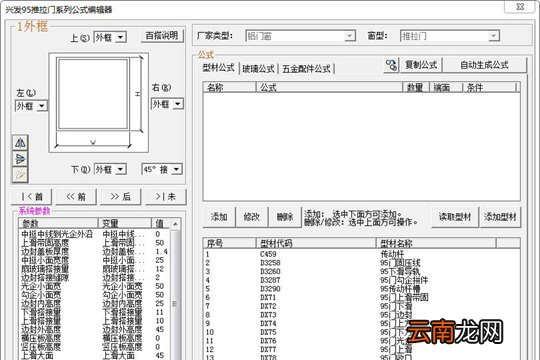
Task: Select parameter row 横压板高度
Action: (x=94, y=338)
